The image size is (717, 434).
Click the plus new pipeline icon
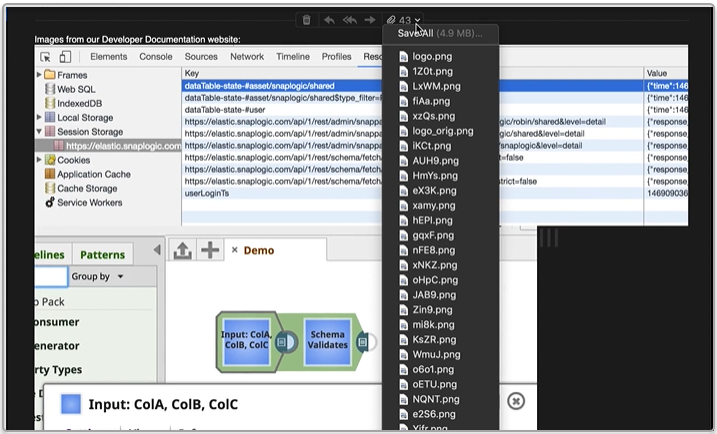(x=209, y=250)
